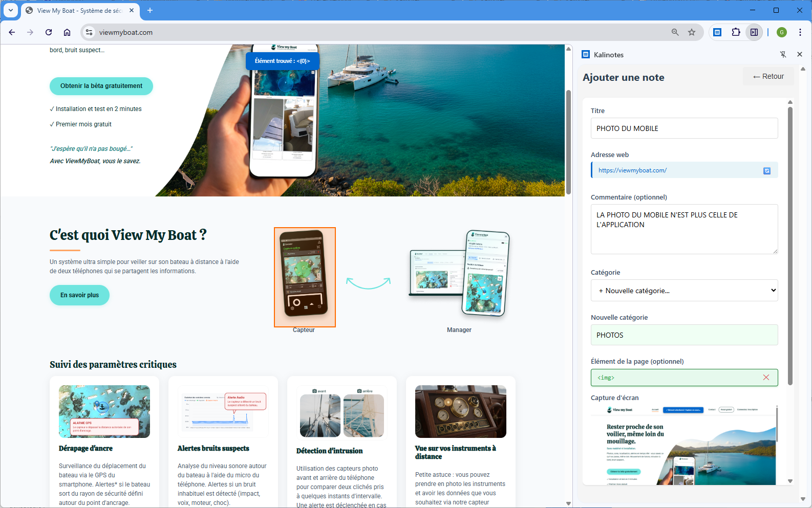Reload the viewmyboat.com page

[x=49, y=32]
